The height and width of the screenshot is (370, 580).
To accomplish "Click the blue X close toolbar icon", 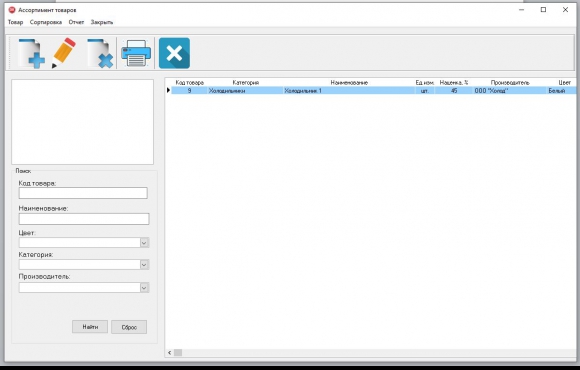I will click(174, 53).
